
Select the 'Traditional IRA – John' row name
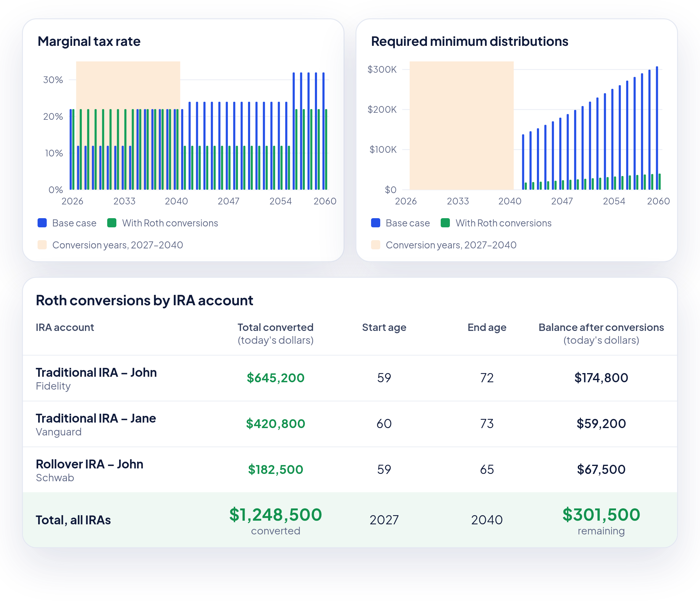96,372
